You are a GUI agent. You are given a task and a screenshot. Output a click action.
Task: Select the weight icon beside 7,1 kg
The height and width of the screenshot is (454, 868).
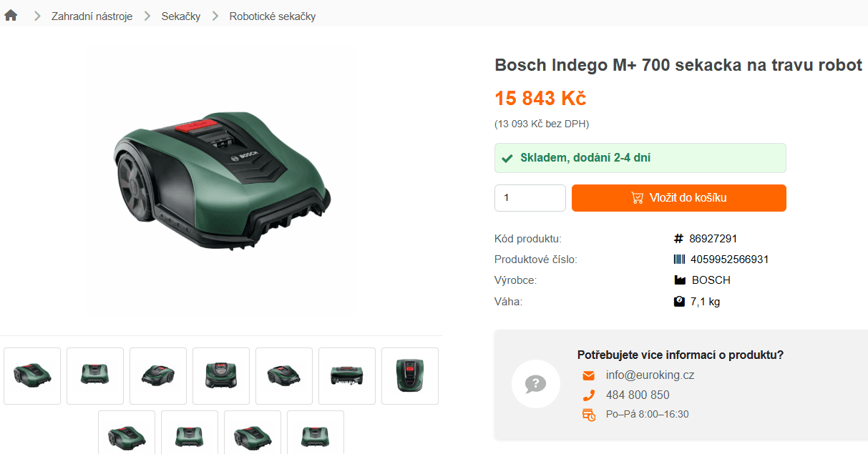click(678, 301)
